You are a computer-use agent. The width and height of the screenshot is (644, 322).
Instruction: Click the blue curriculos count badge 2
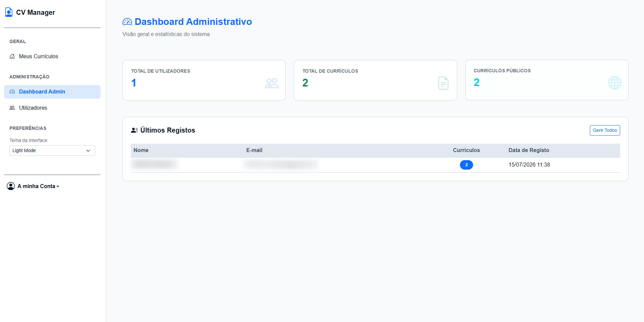[466, 165]
